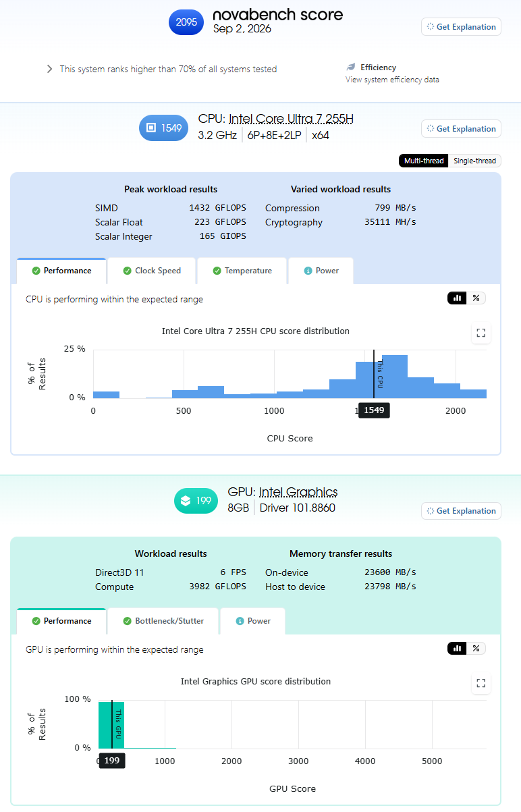The image size is (521, 812).
Task: Expand the GPU score distribution chart fullscreen
Action: pyautogui.click(x=481, y=683)
